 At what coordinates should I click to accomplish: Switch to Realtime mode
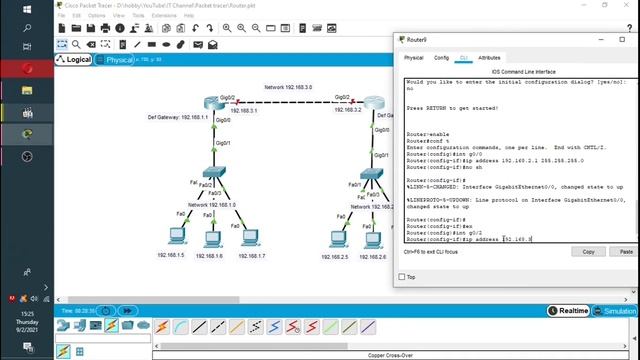point(568,311)
